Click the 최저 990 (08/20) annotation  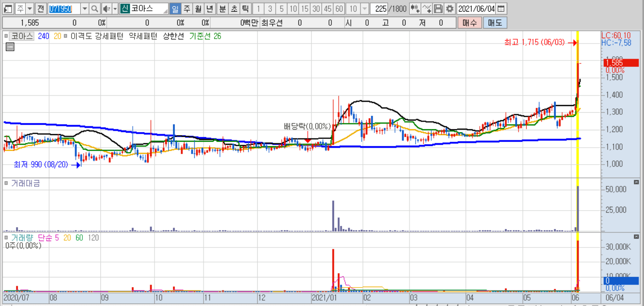click(42, 164)
